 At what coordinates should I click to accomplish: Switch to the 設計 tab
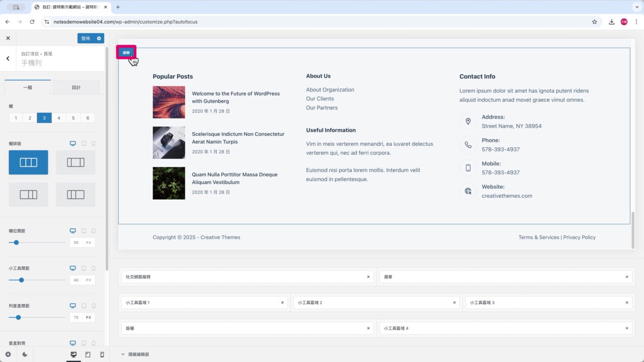tap(76, 87)
